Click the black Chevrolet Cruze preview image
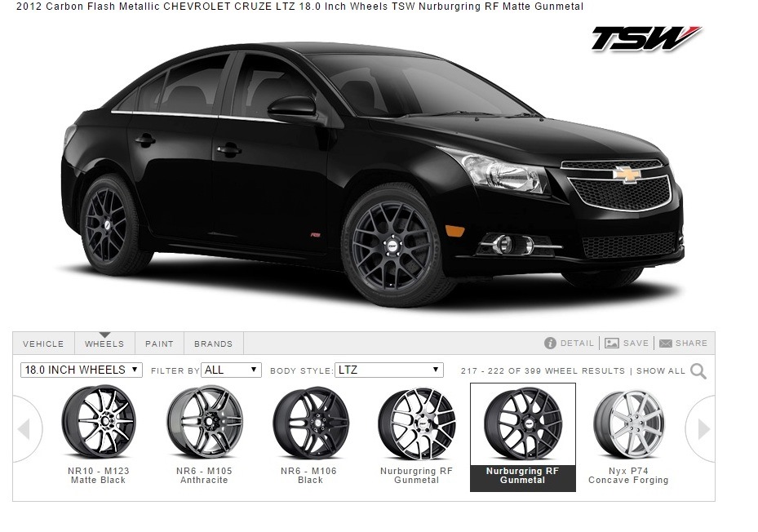This screenshot has width=758, height=532. click(x=372, y=174)
